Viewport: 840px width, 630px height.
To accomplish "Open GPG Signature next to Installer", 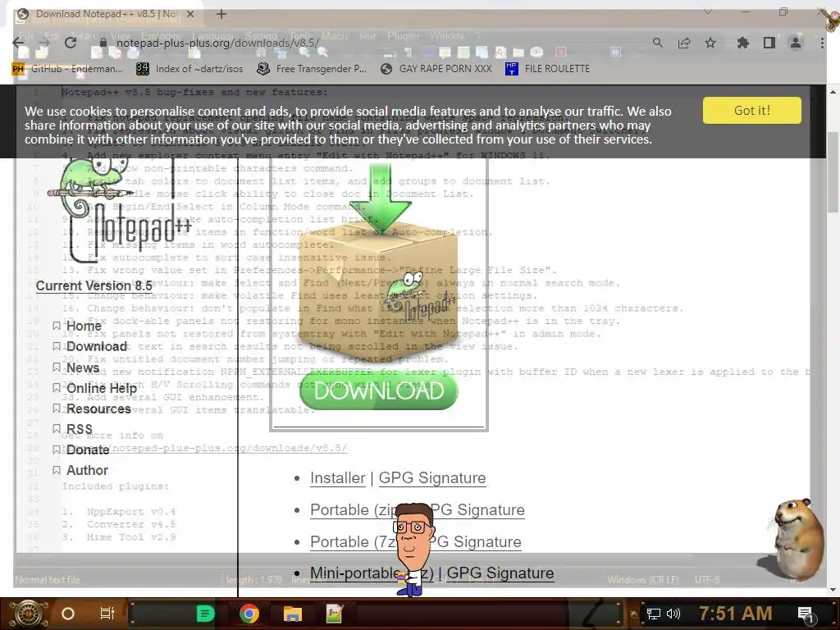I will pyautogui.click(x=432, y=478).
